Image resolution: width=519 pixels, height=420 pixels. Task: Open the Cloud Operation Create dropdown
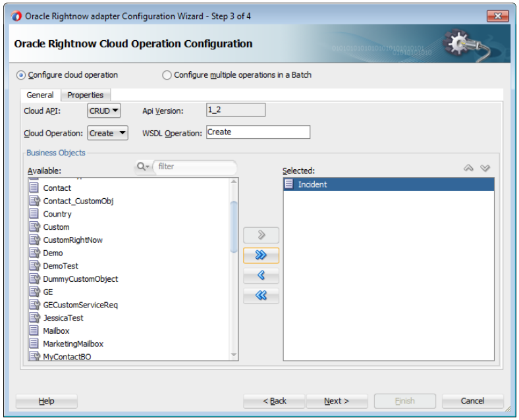pyautogui.click(x=108, y=133)
